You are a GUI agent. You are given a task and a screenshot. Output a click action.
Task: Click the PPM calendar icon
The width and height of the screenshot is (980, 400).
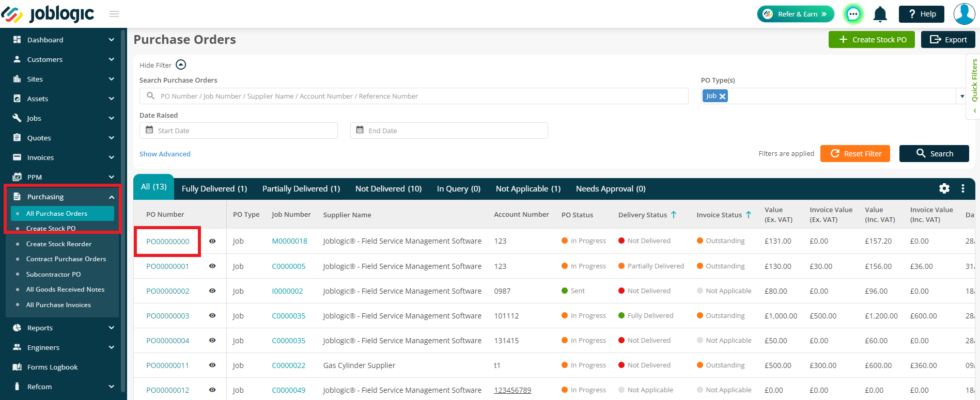pyautogui.click(x=17, y=177)
